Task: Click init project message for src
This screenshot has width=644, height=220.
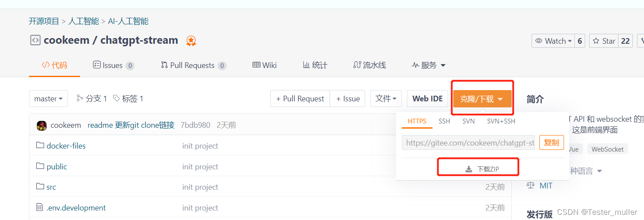Action: click(200, 187)
